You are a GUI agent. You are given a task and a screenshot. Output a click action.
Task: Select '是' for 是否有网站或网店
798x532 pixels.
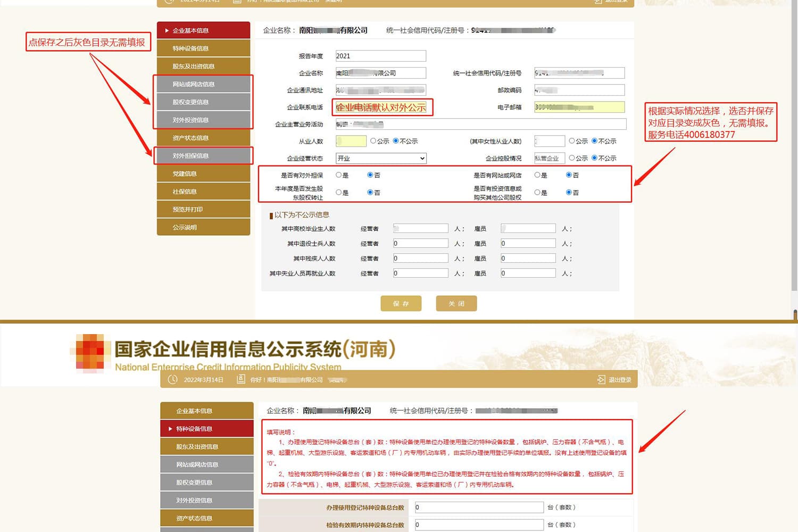[537, 175]
